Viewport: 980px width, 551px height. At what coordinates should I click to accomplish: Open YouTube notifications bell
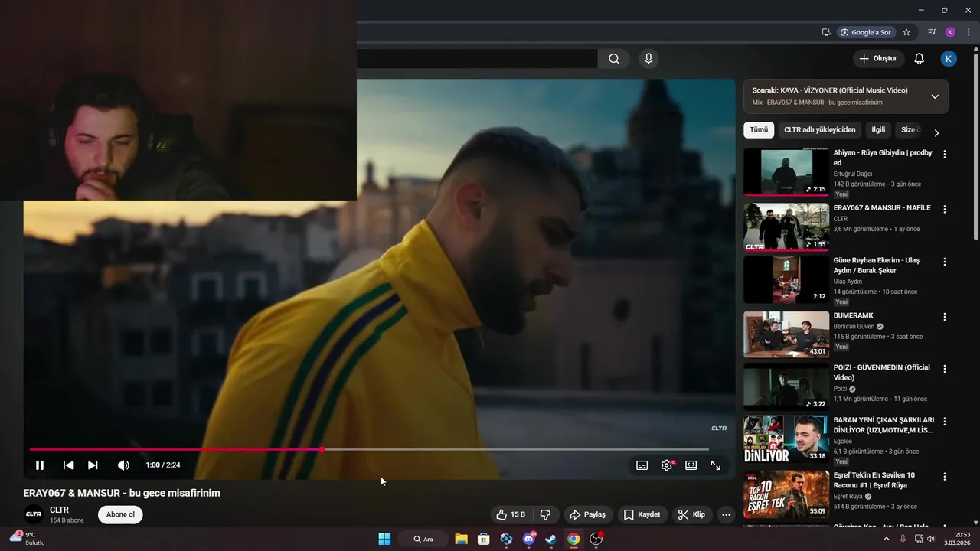point(920,59)
